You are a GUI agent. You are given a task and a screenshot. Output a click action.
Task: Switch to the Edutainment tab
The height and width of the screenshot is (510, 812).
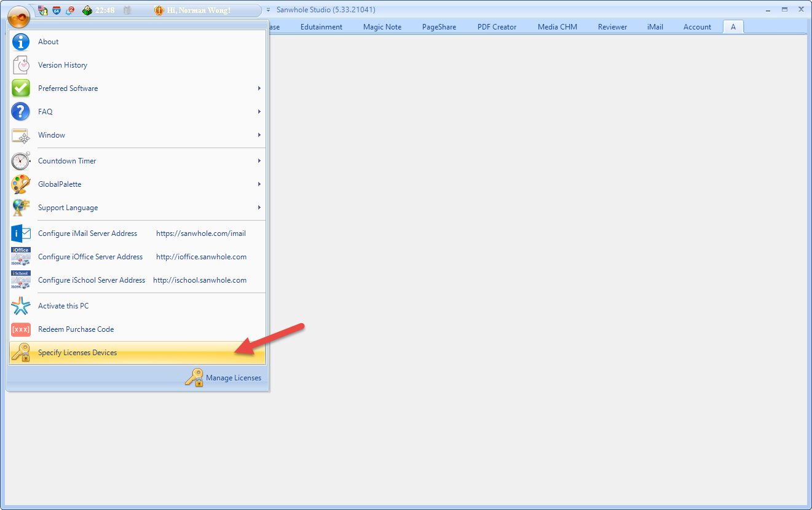coord(321,26)
